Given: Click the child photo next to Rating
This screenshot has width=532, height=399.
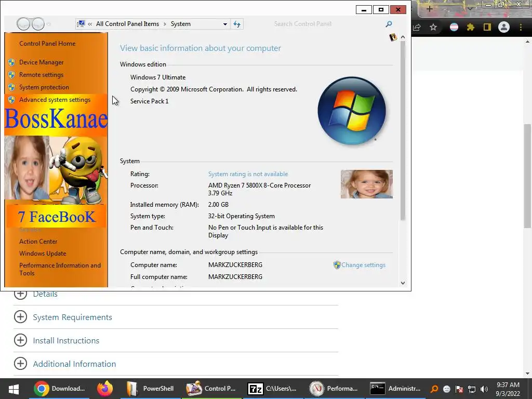Looking at the screenshot, I should [x=366, y=184].
